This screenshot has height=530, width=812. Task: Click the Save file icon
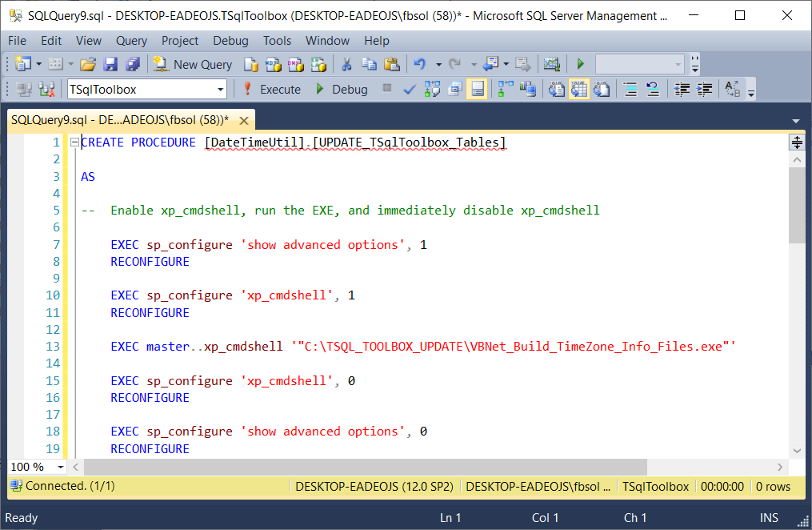tap(110, 64)
